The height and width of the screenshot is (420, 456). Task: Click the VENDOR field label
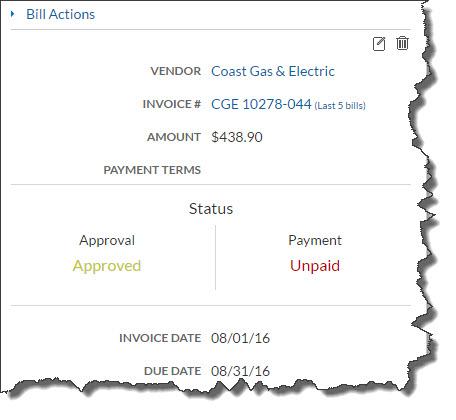[x=176, y=71]
